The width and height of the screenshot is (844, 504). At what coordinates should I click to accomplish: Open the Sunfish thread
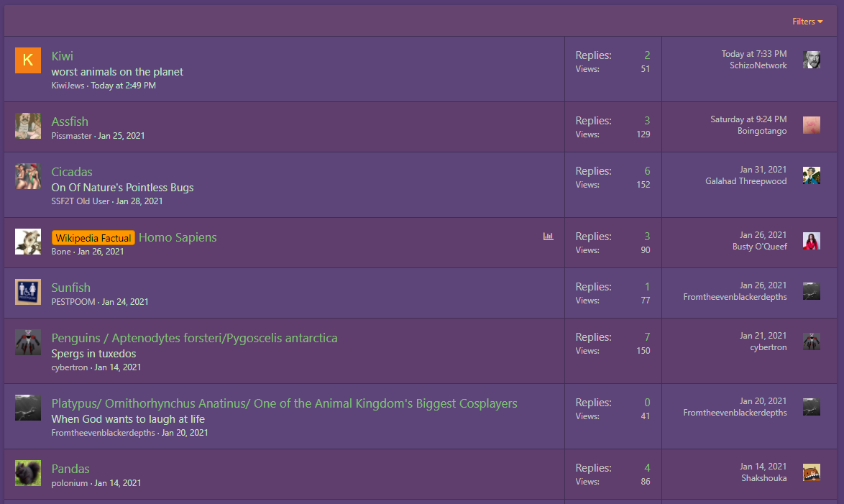[71, 288]
